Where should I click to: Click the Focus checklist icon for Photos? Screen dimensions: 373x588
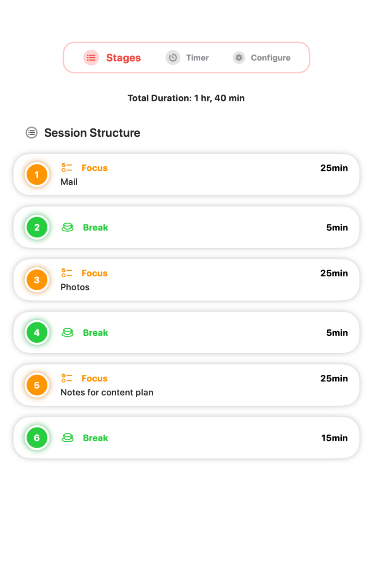point(67,273)
